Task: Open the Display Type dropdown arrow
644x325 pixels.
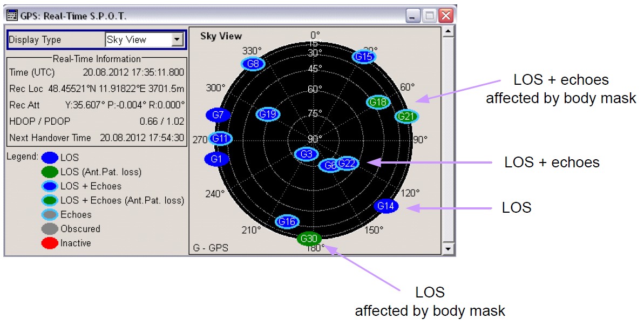Action: click(x=177, y=39)
